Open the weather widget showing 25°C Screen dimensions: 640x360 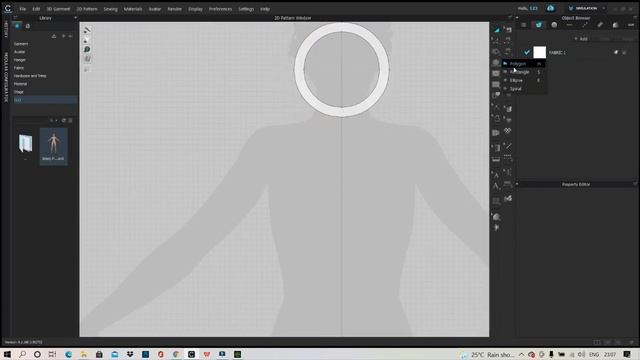tap(487, 355)
